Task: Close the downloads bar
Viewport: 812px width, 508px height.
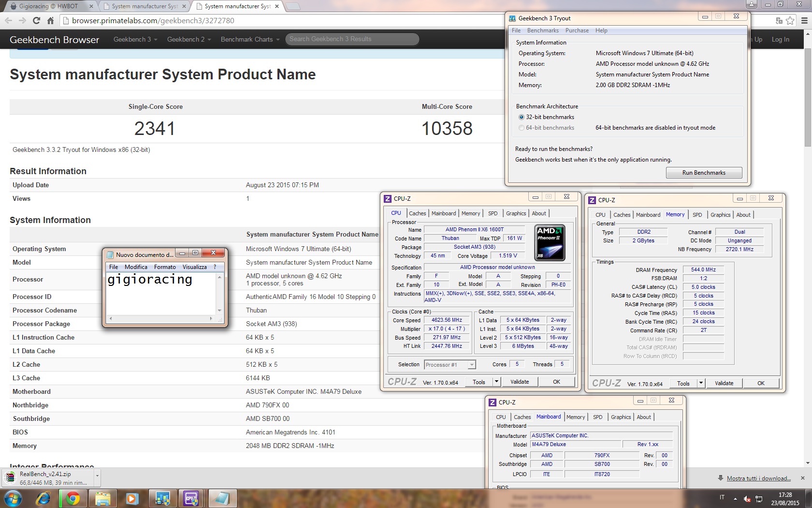Action: [x=803, y=478]
